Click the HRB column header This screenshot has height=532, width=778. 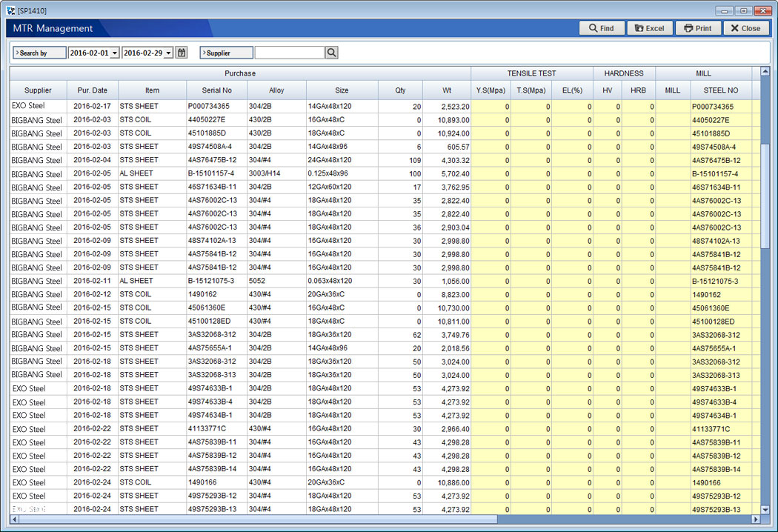pyautogui.click(x=638, y=90)
